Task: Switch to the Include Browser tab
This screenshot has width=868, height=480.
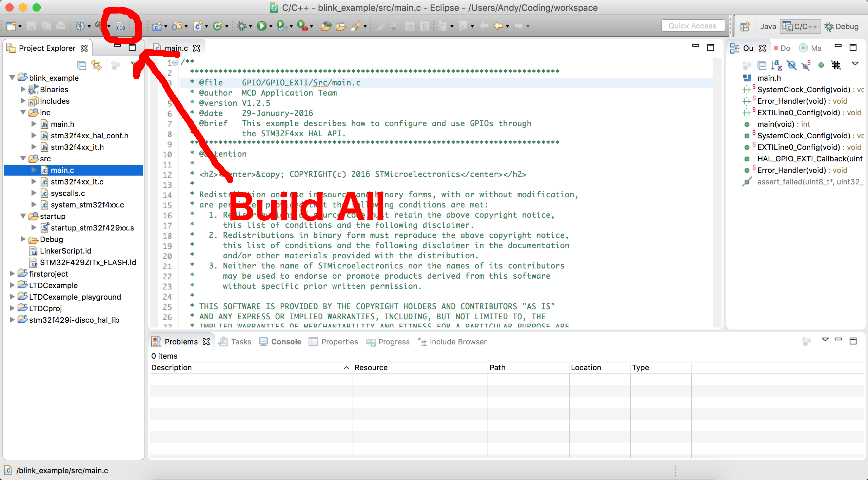Action: point(452,342)
